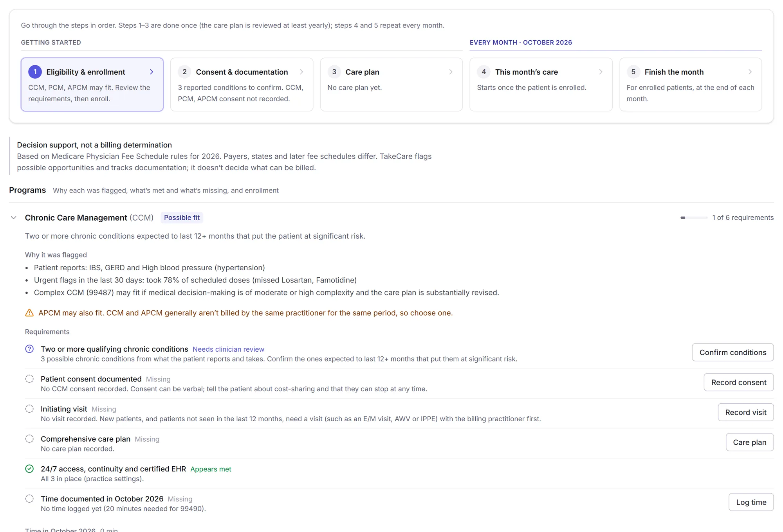783x532 pixels.
Task: Click the EVERY MONTH · OCTOBER 2026 heading
Action: click(x=521, y=42)
